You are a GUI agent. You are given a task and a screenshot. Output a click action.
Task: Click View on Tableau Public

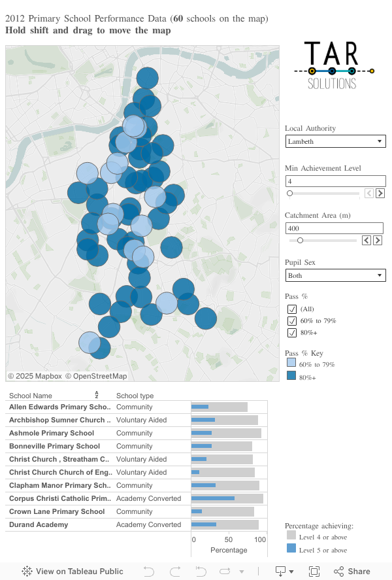[72, 571]
